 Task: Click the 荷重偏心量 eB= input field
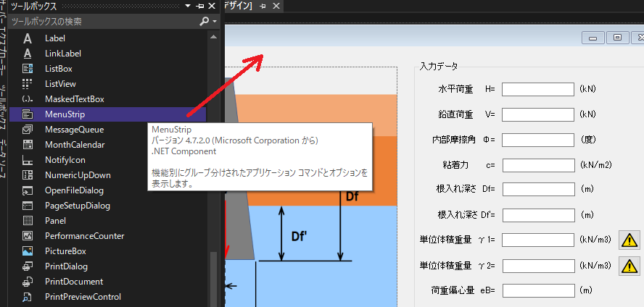[538, 290]
